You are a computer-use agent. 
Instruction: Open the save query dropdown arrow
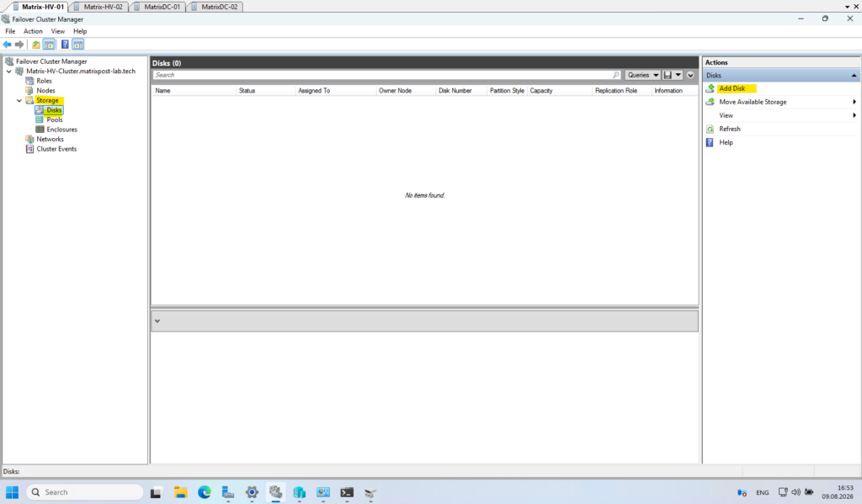(678, 75)
